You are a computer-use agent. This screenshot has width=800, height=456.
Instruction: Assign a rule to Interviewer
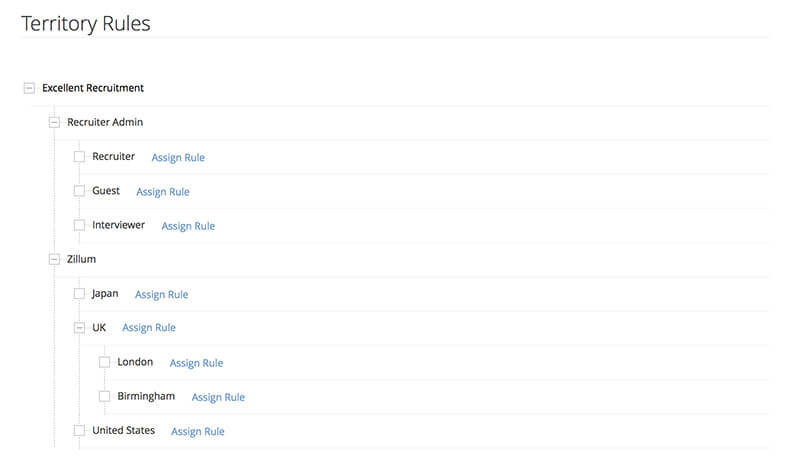click(x=188, y=226)
